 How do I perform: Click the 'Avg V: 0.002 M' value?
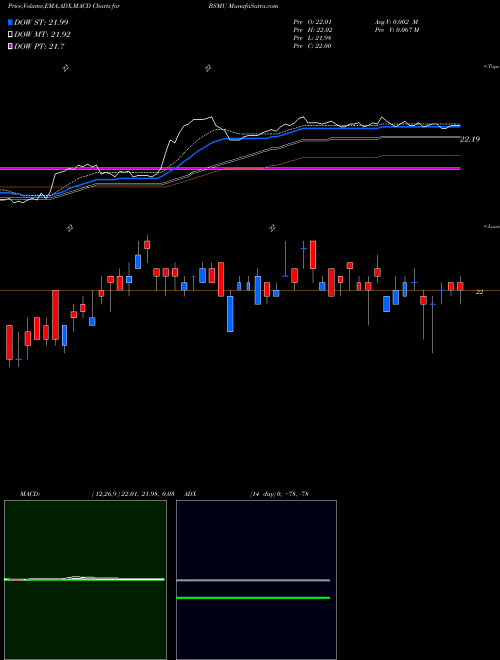pyautogui.click(x=396, y=22)
